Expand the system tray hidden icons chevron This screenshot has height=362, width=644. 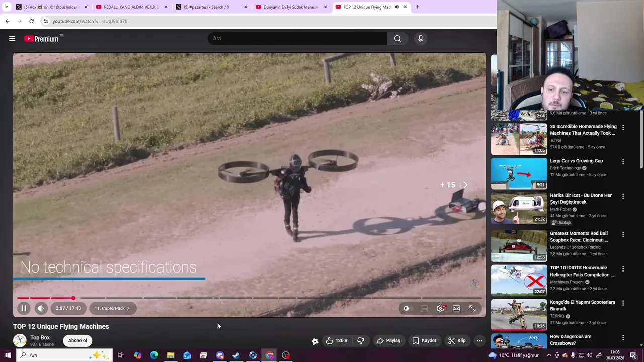tap(549, 355)
